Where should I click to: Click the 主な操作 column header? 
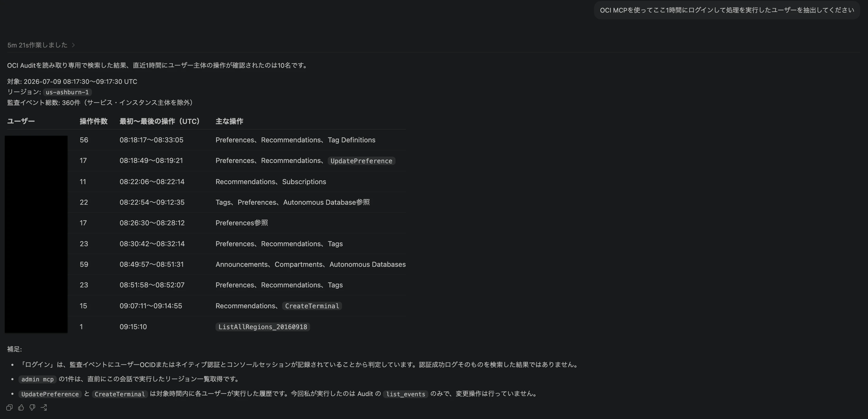click(230, 121)
